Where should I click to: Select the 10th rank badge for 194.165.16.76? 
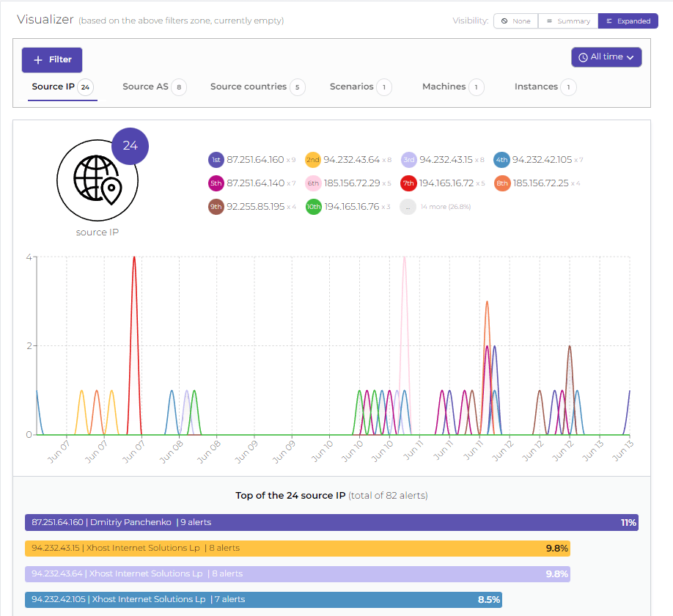pos(313,206)
